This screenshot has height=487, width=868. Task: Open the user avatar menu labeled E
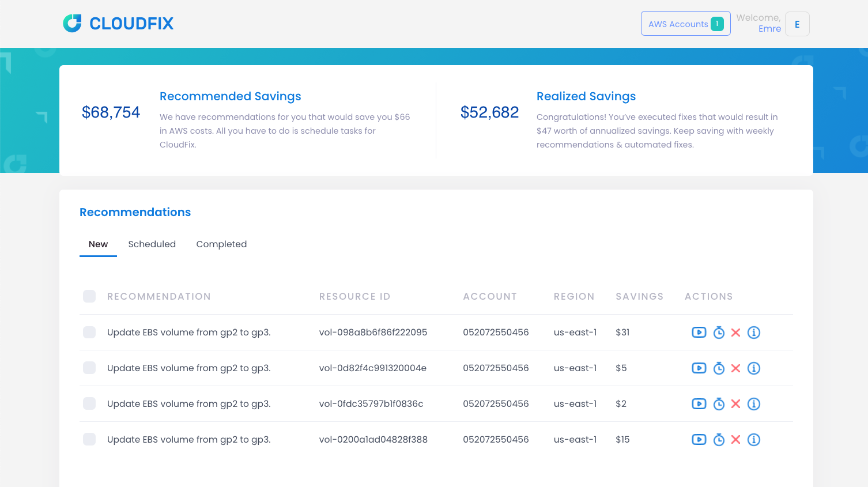[x=797, y=24]
